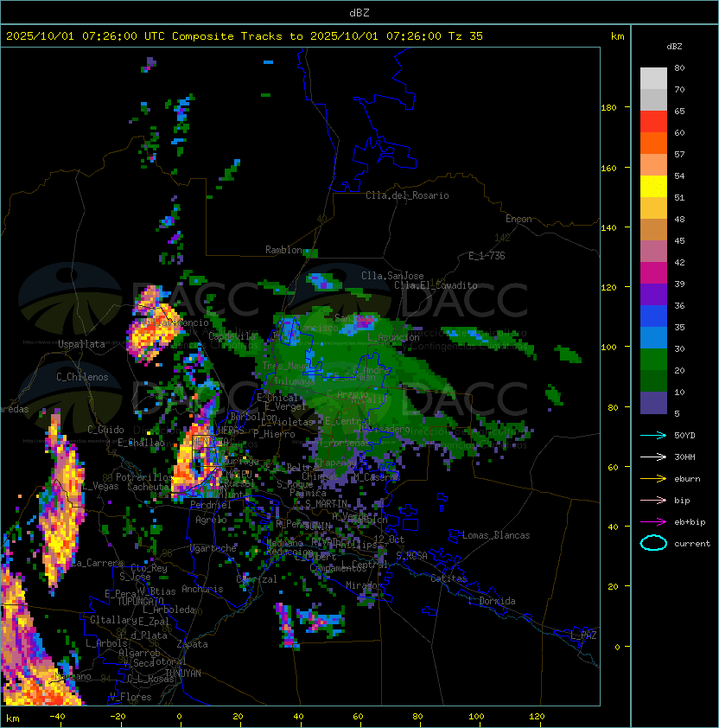Screen dimensions: 719x728
Task: Click the 'Encon' map label
Action: 519,219
